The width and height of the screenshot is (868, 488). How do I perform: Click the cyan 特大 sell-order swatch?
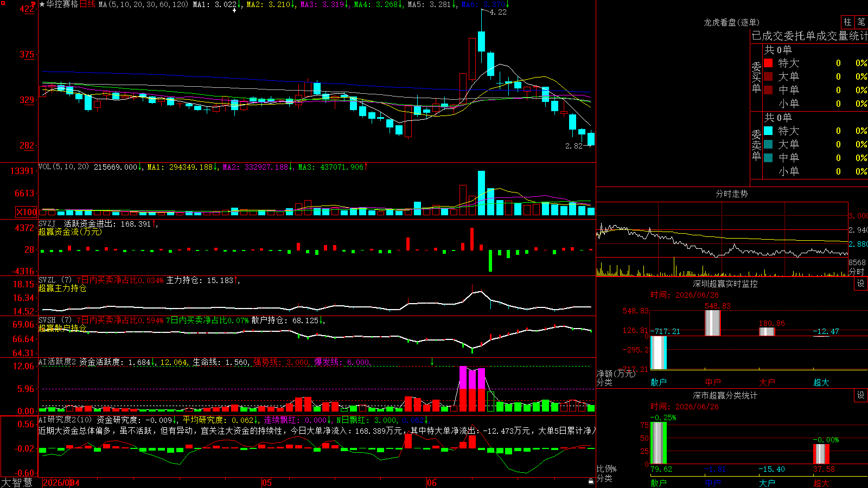[768, 131]
